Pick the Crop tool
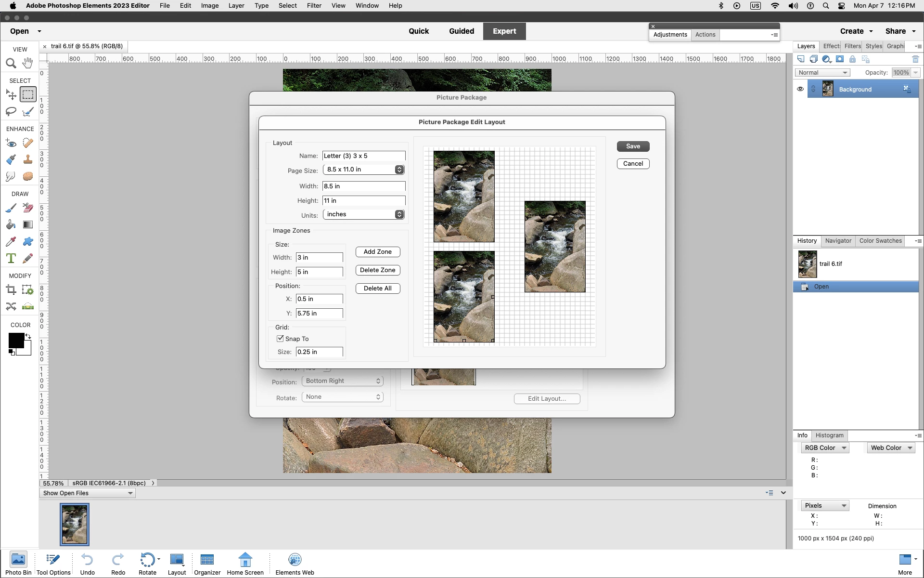Screen dimensions: 924x578 (x=11, y=290)
